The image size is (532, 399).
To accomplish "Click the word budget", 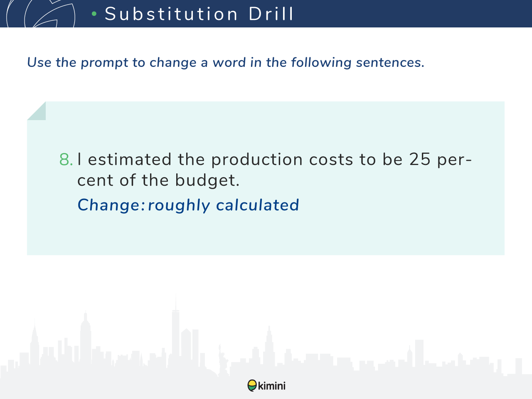I will click(x=207, y=180).
